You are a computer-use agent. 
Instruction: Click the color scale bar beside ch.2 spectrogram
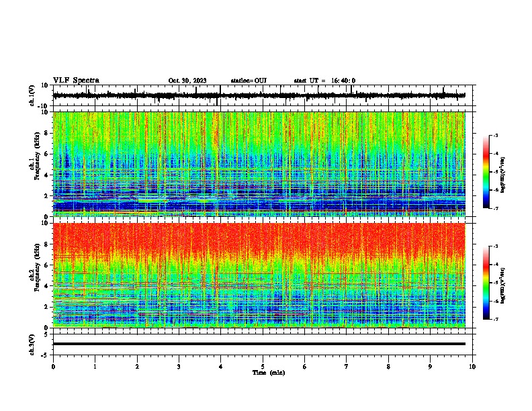[x=486, y=283]
